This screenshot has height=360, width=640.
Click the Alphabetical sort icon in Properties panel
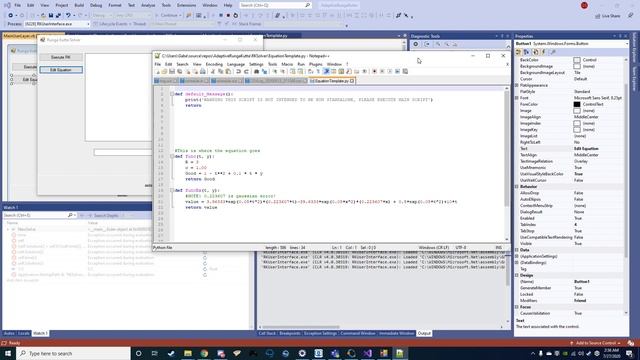[x=527, y=52]
